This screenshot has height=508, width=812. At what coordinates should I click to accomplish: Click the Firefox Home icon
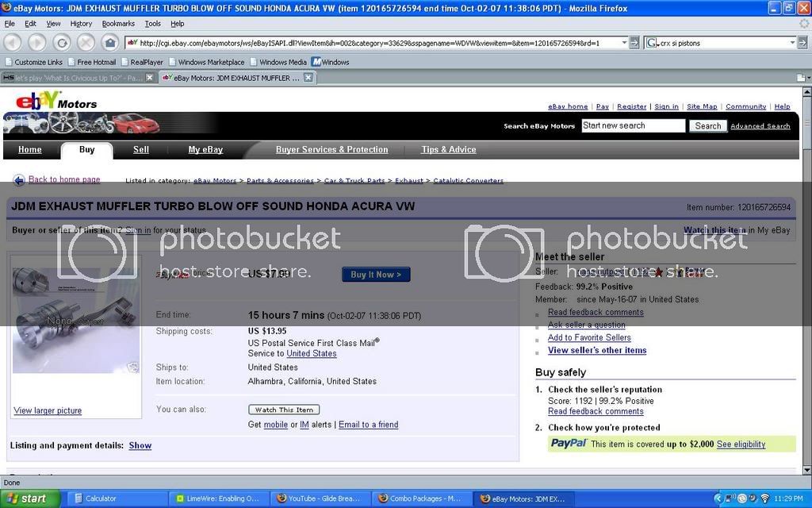[110, 42]
